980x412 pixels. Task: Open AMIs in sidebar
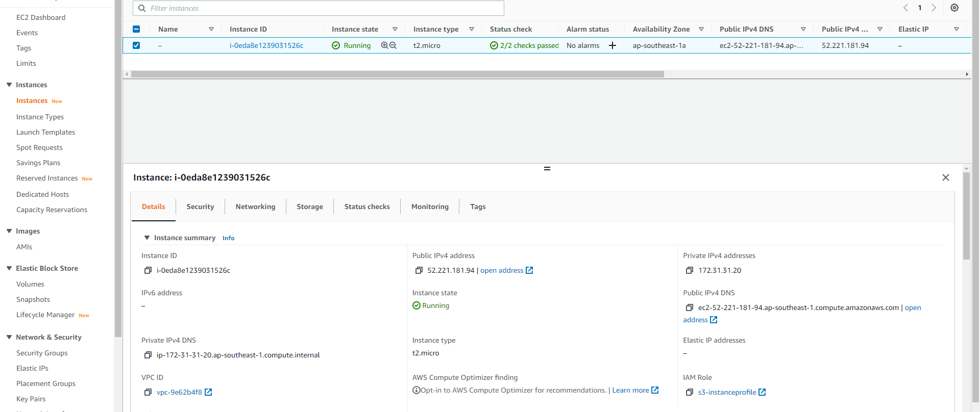pyautogui.click(x=24, y=247)
